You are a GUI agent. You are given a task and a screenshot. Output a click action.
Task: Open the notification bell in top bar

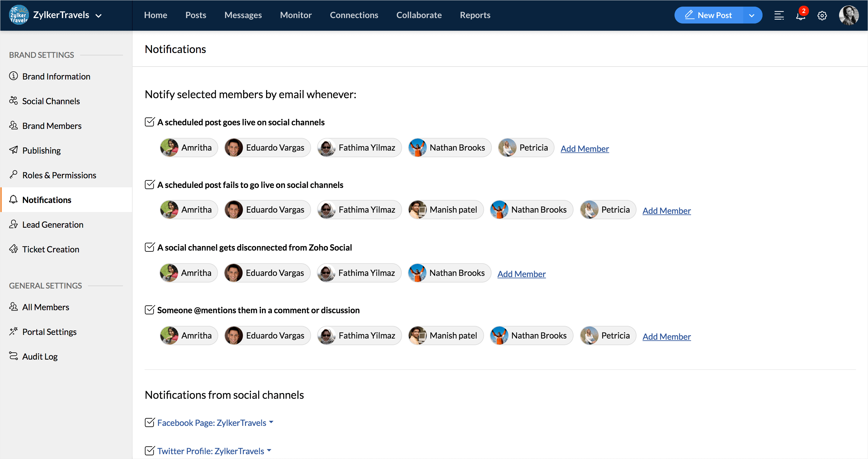[800, 15]
